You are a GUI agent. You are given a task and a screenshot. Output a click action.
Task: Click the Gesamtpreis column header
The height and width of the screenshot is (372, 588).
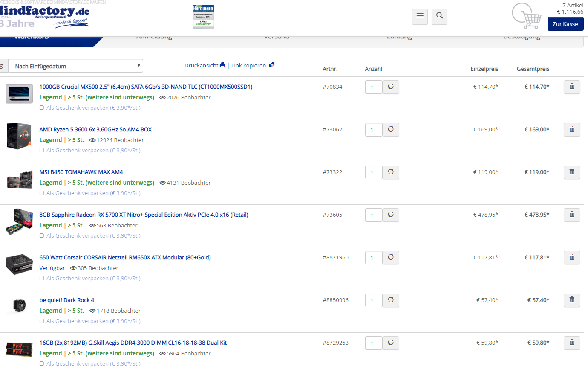click(533, 69)
